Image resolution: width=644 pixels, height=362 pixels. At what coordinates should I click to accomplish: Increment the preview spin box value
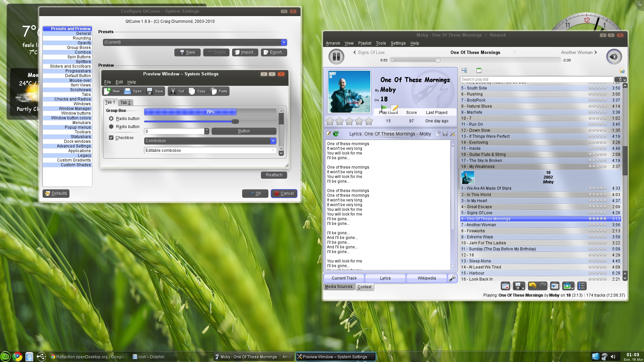pos(207,130)
